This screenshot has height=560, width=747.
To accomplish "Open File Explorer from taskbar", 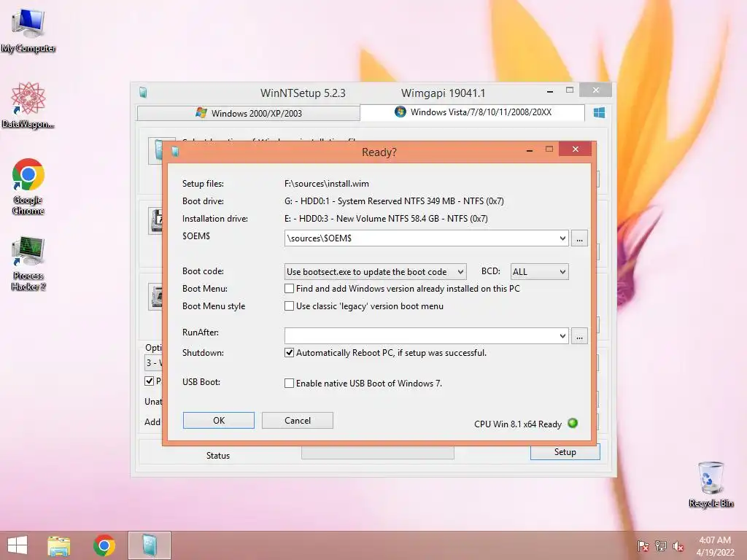I will pyautogui.click(x=59, y=545).
